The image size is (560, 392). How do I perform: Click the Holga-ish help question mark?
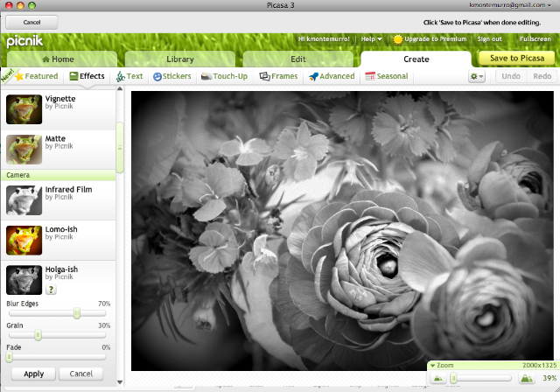click(x=51, y=290)
